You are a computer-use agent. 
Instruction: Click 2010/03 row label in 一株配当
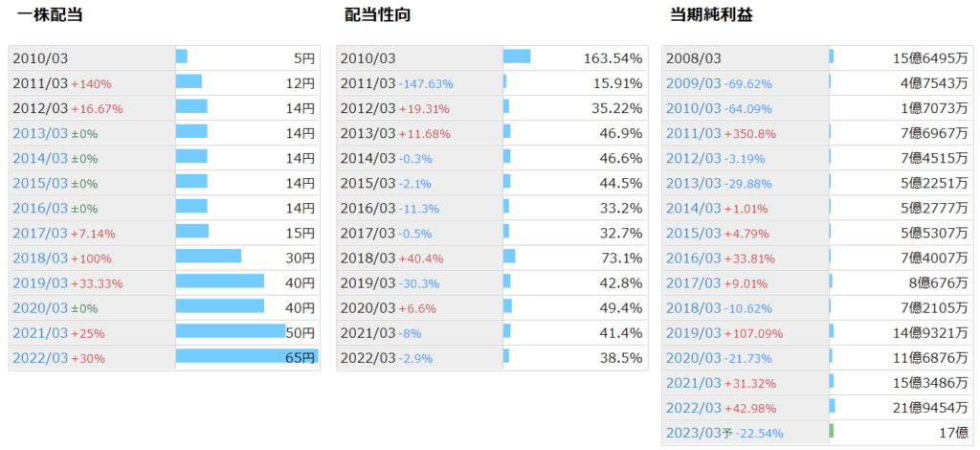click(40, 58)
